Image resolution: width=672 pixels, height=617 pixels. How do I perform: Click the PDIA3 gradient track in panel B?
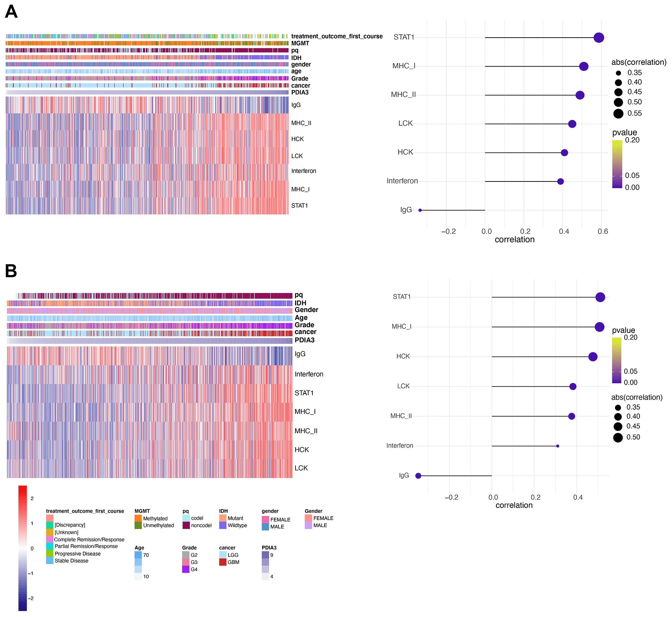[x=150, y=341]
